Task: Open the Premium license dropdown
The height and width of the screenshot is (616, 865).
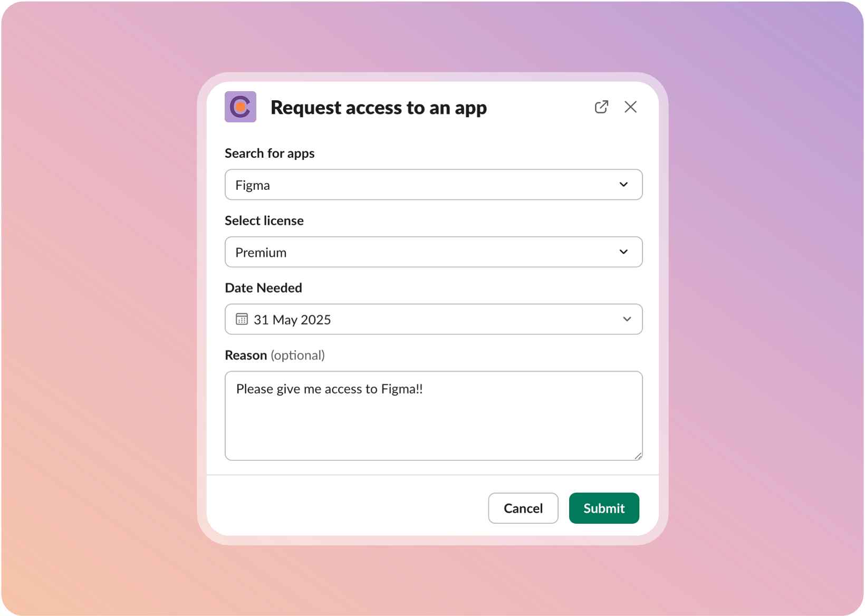Action: point(434,252)
